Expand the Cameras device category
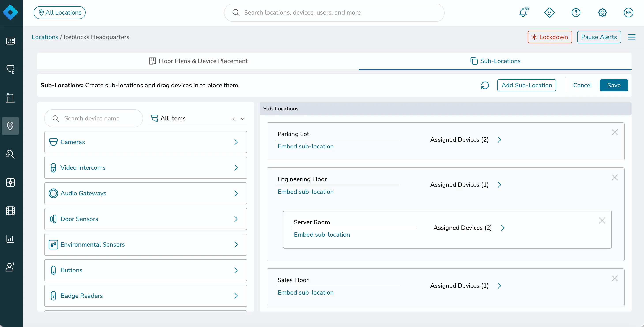Viewport: 644px width, 327px height. tap(145, 142)
